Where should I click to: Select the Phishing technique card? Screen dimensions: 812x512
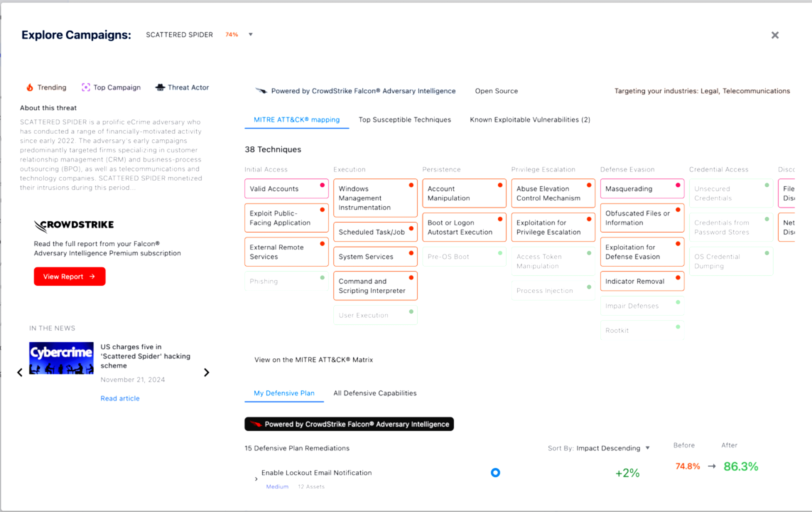[x=286, y=281]
